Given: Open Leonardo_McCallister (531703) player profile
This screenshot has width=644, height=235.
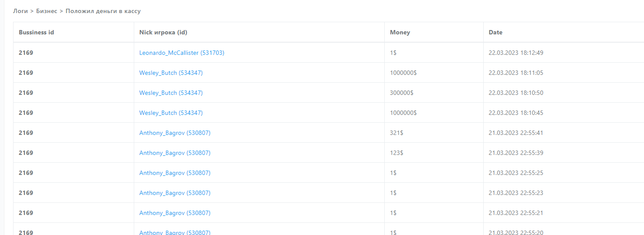Looking at the screenshot, I should (182, 53).
